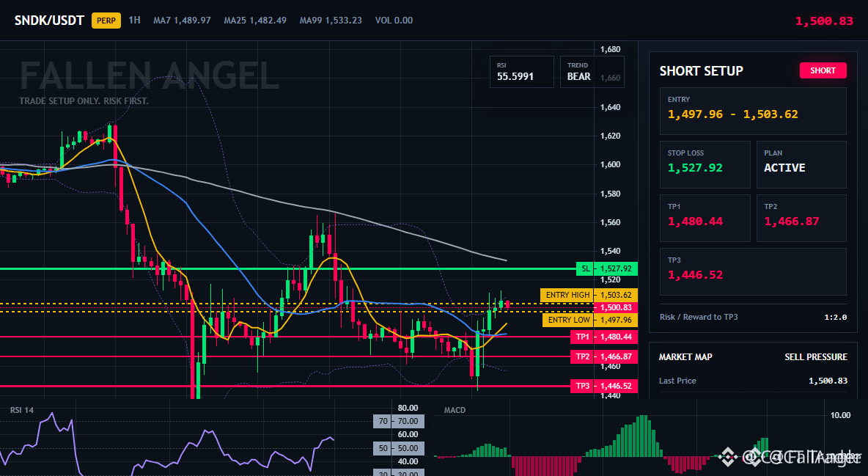
Task: Click the SELL PRESSURE label
Action: point(816,357)
